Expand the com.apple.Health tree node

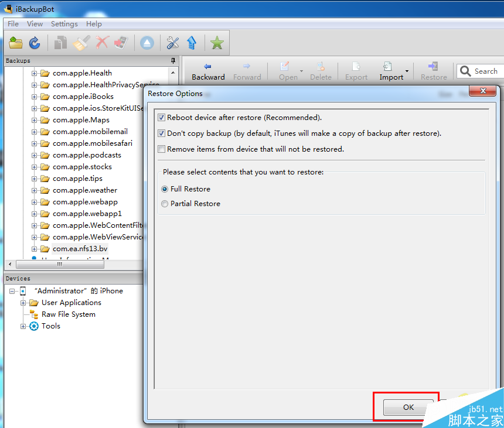point(34,74)
